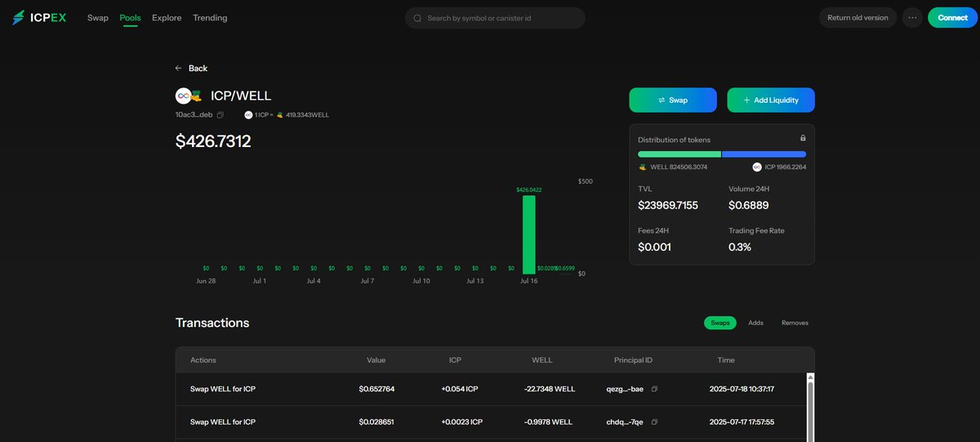Select the Adds transactions filter

click(x=756, y=323)
